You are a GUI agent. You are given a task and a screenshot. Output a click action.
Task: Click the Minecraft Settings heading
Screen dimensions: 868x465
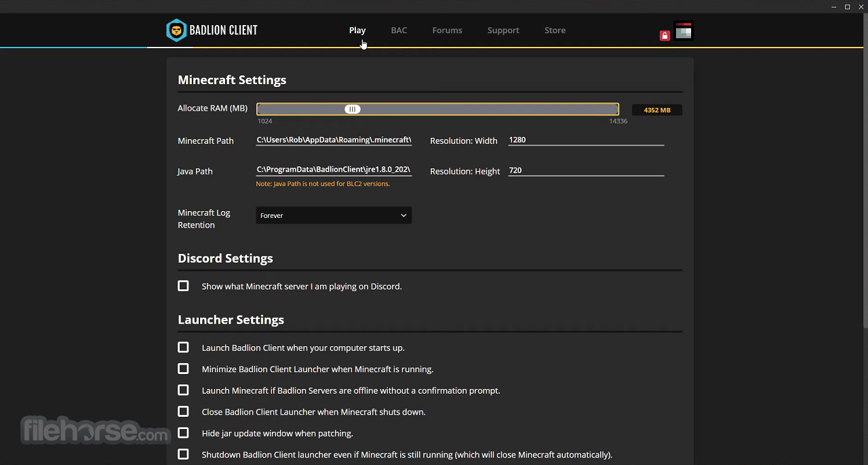click(232, 80)
